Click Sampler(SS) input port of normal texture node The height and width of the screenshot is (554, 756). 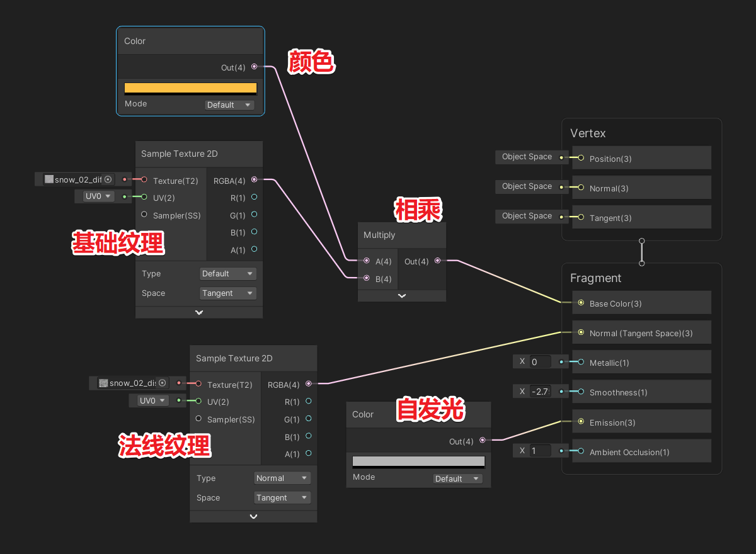[198, 419]
